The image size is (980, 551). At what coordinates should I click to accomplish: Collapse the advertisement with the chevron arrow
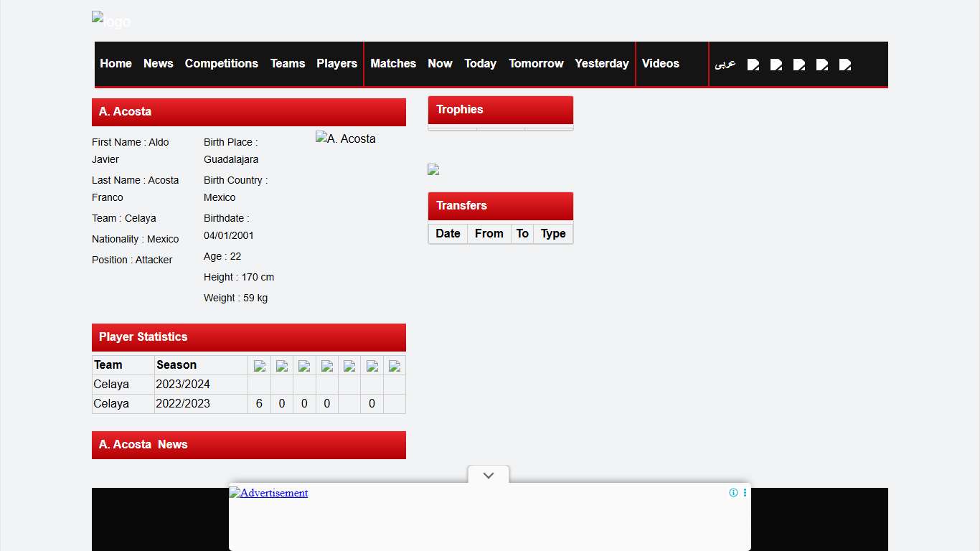488,474
